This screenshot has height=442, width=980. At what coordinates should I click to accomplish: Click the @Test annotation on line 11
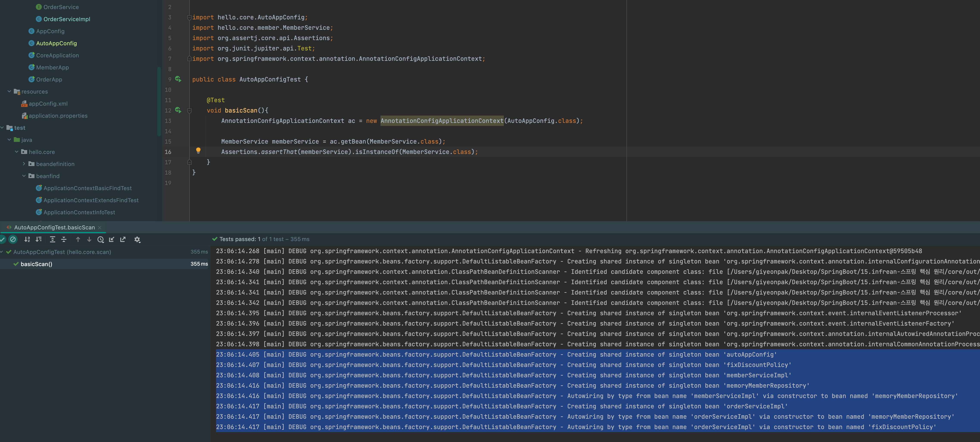coord(216,100)
